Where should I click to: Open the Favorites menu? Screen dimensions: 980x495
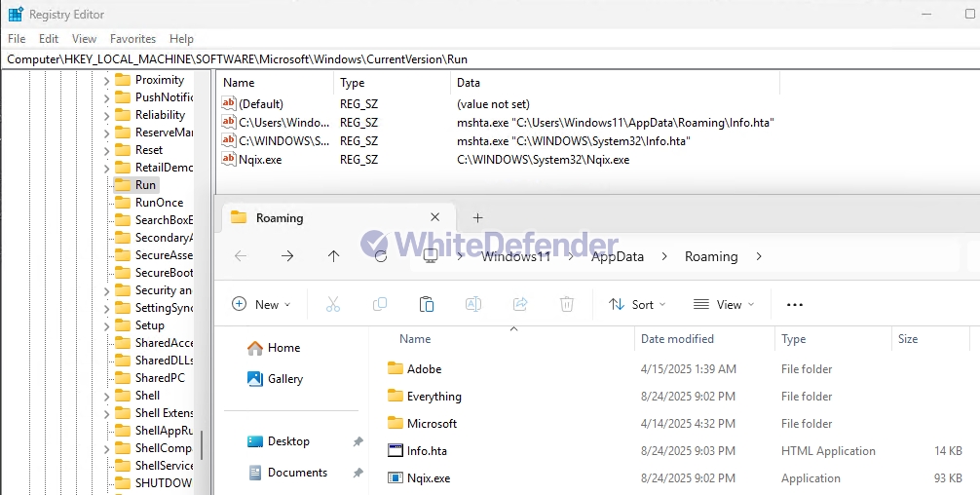(132, 39)
